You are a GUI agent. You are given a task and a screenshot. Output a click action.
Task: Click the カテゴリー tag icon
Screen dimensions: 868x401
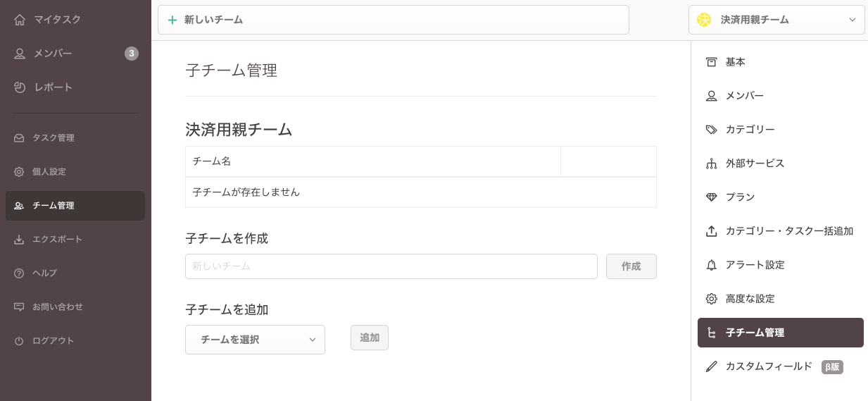click(711, 130)
